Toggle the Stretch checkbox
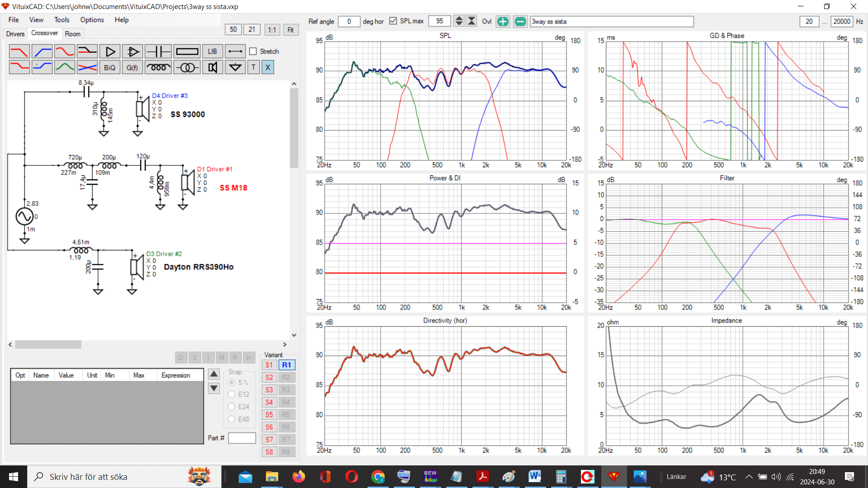Screen dimensions: 868x488 tap(253, 52)
